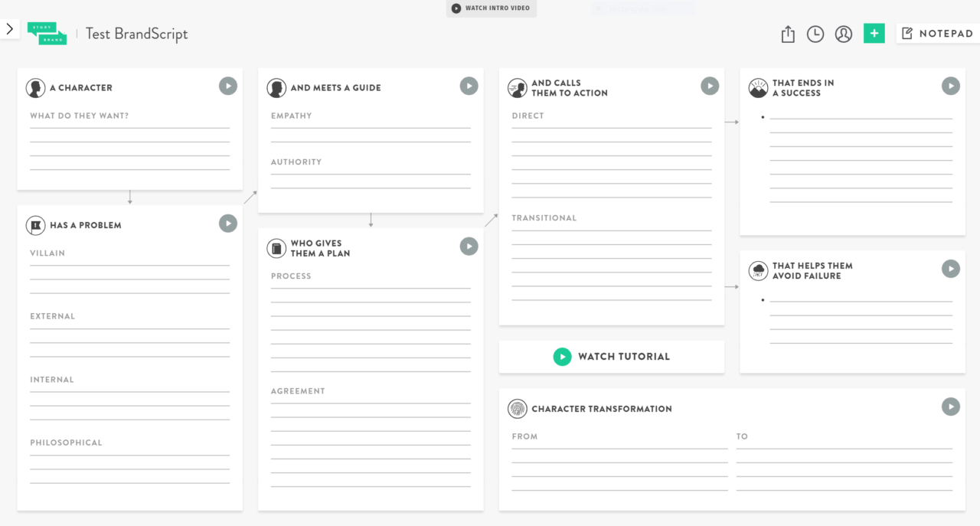The height and width of the screenshot is (526, 980).
Task: Play the 'That Helps Them Avoid Failure' video
Action: [x=951, y=269]
